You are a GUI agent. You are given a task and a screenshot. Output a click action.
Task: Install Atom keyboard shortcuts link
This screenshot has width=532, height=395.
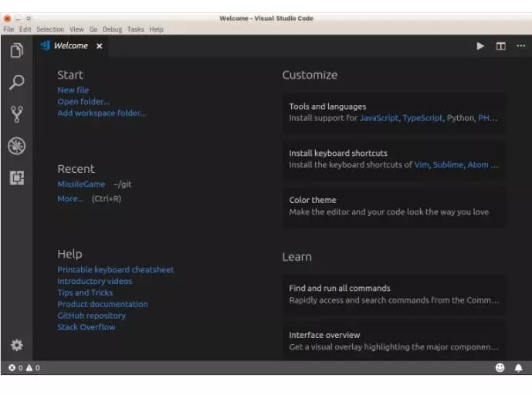coord(478,165)
